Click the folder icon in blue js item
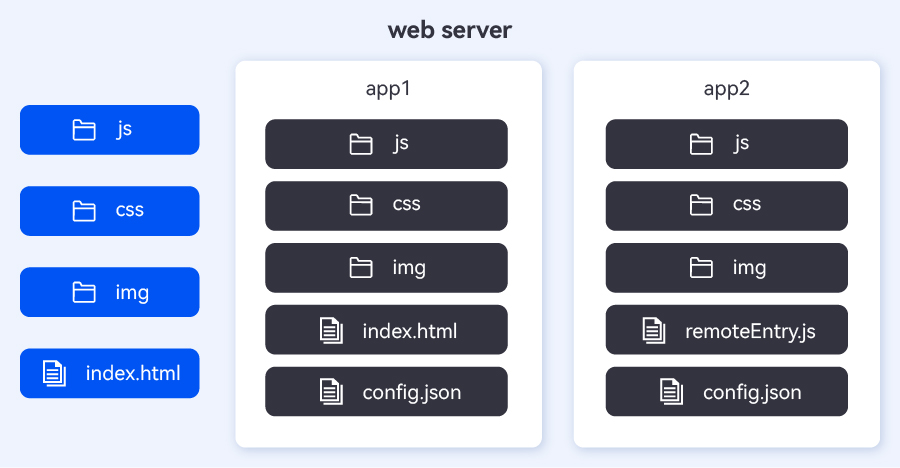Viewport: 900px width, 468px height. pos(84,130)
